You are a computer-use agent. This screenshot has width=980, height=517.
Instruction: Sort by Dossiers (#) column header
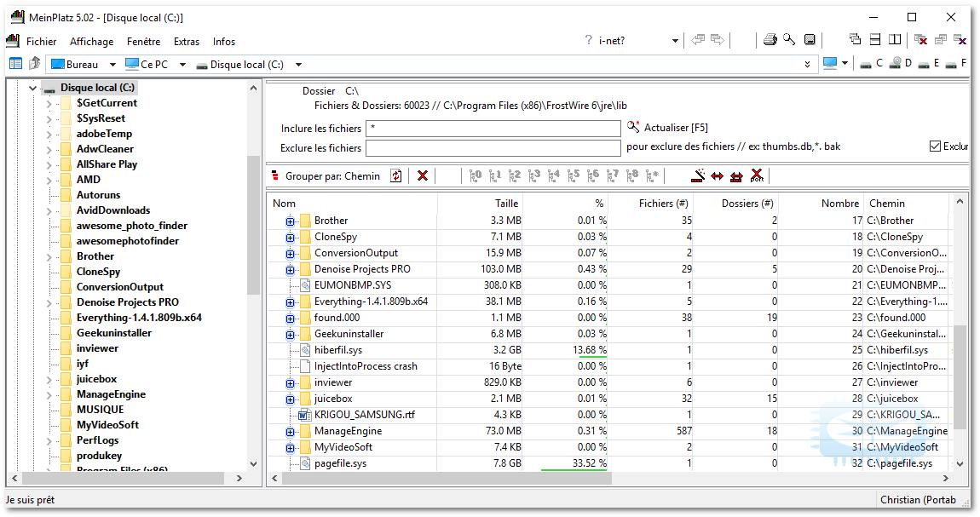pyautogui.click(x=736, y=203)
